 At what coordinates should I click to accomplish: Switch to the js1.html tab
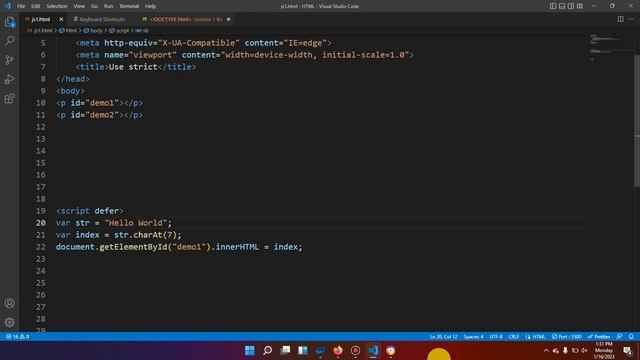(x=40, y=19)
